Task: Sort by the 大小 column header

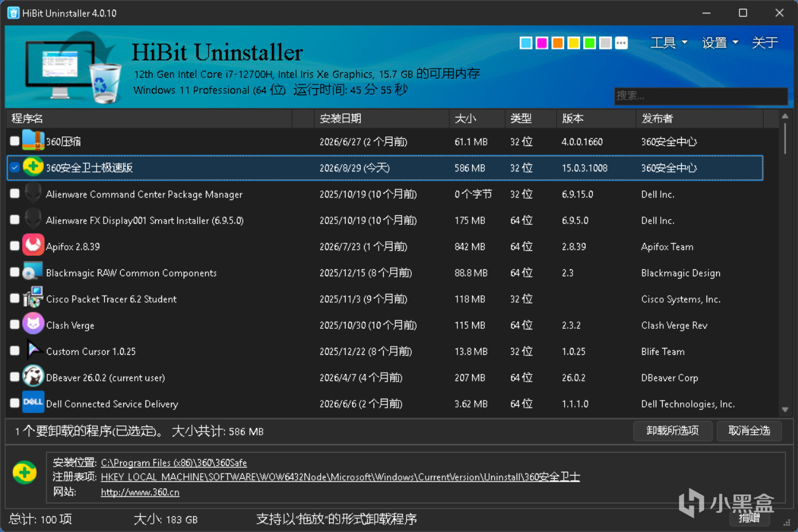Action: pyautogui.click(x=477, y=118)
